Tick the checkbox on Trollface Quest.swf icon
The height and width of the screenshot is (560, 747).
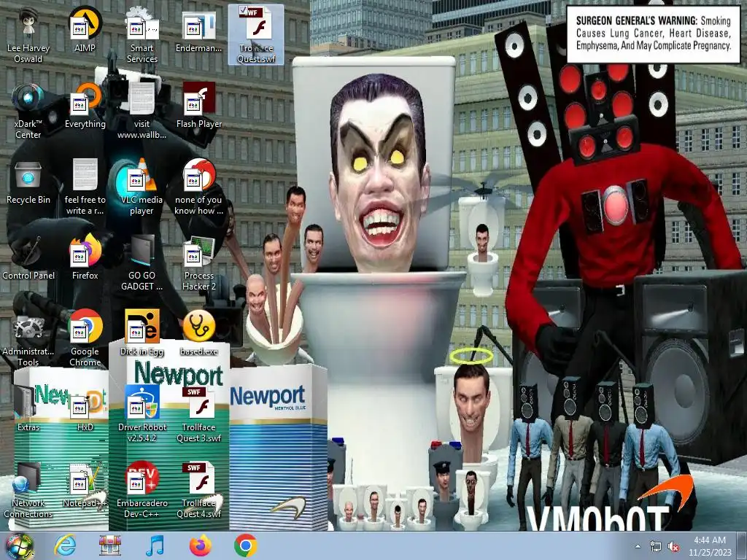click(x=242, y=10)
